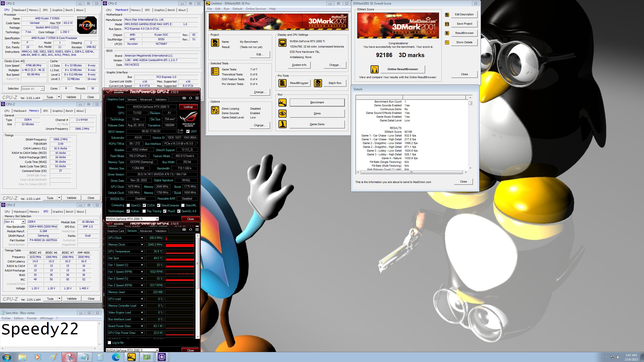The image size is (644, 362).
Task: Click the GPU-Z screenshot camera icon
Action: pos(184,98)
